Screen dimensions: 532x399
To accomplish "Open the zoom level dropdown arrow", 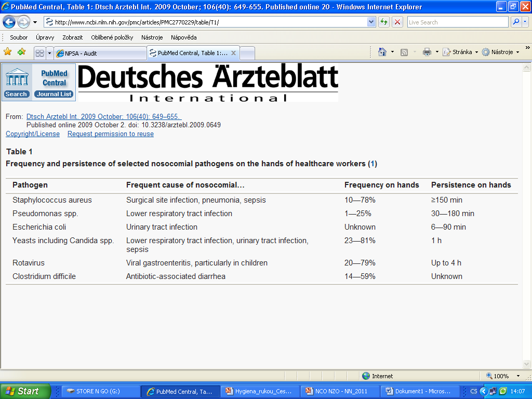I will point(518,376).
